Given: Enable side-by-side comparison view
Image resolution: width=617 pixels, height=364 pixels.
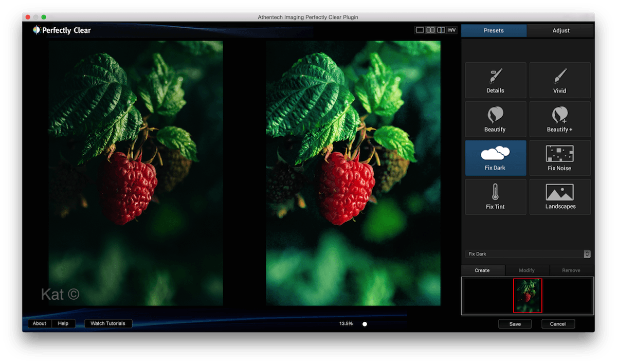Looking at the screenshot, I should (431, 30).
